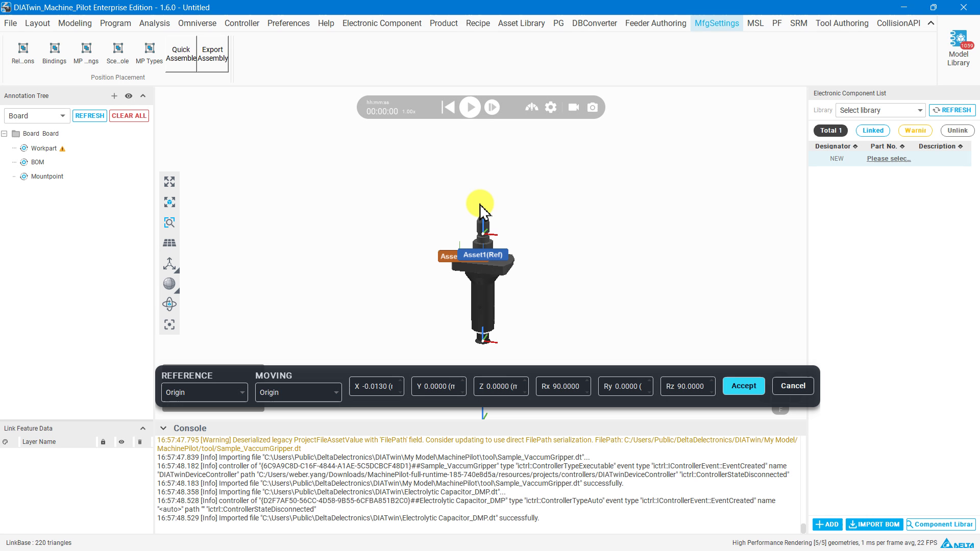Open the MP ..ngs tool

coord(86,53)
